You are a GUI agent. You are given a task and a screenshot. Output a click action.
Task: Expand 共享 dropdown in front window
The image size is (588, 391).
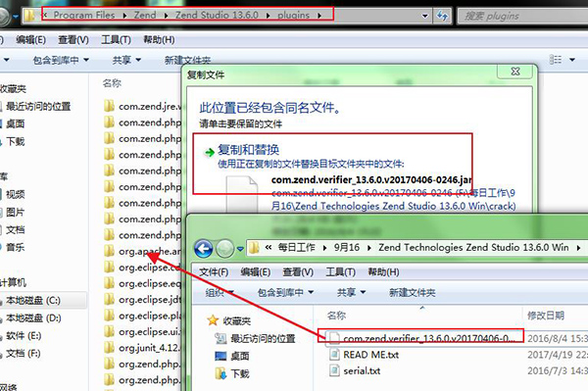pyautogui.click(x=351, y=292)
